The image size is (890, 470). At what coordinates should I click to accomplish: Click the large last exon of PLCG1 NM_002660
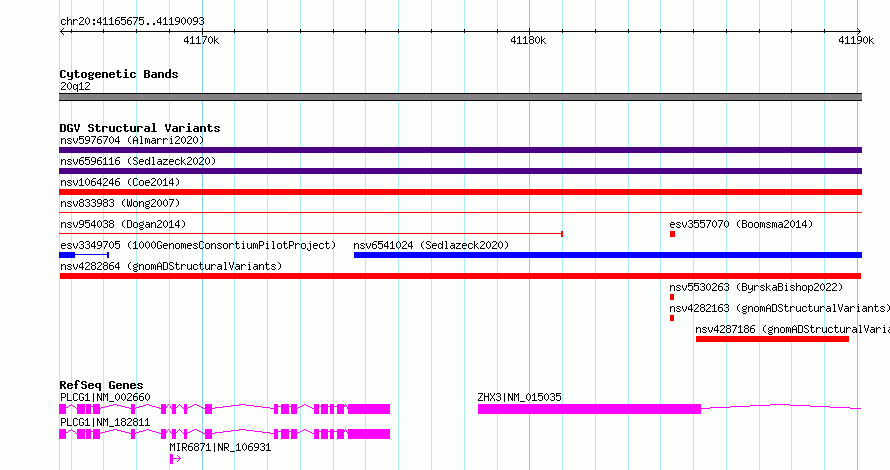click(x=369, y=409)
